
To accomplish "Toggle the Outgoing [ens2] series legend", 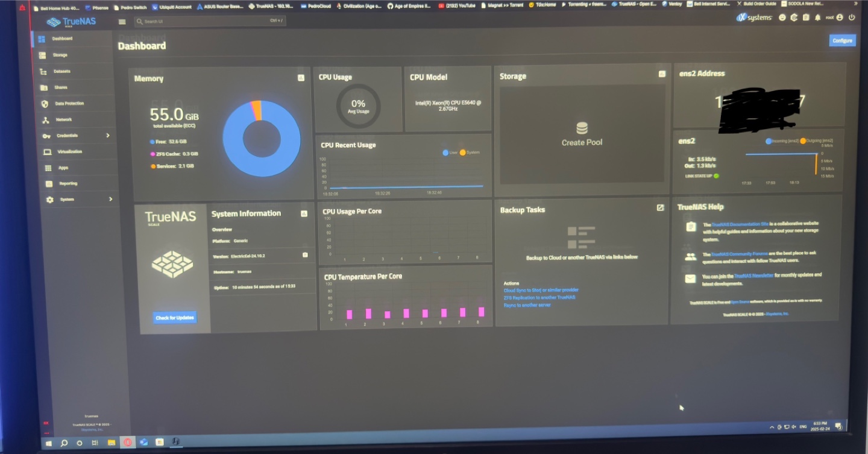I will [x=816, y=140].
